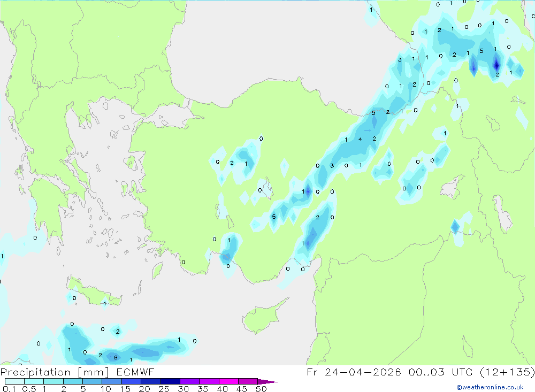This screenshot has width=535, height=392.
Task: Click the legend scale label '30'
Action: click(x=184, y=389)
